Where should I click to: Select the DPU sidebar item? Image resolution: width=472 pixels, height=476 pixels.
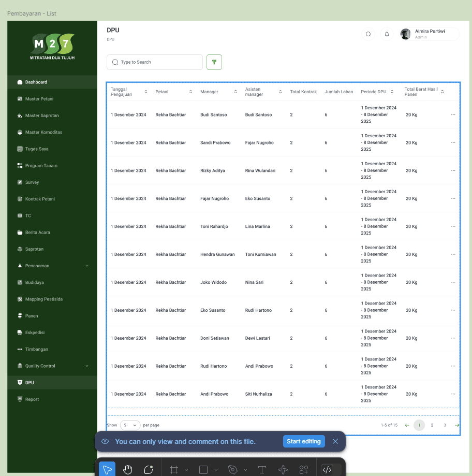(x=52, y=382)
